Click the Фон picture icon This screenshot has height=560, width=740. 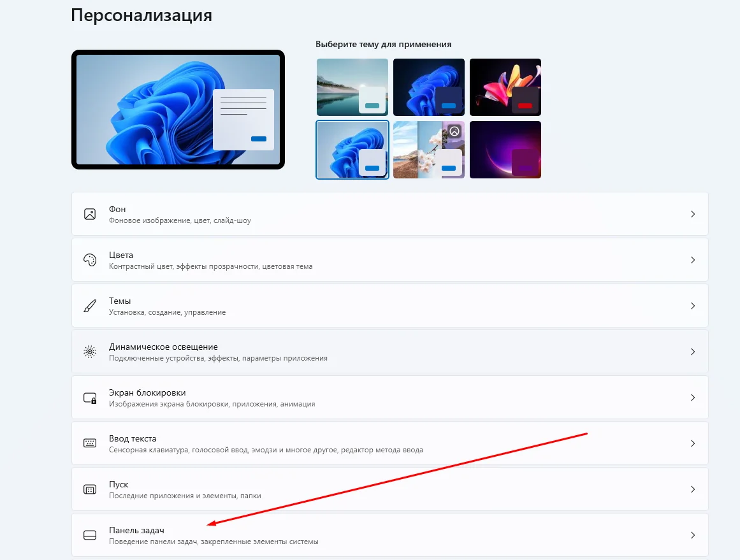[x=90, y=214]
